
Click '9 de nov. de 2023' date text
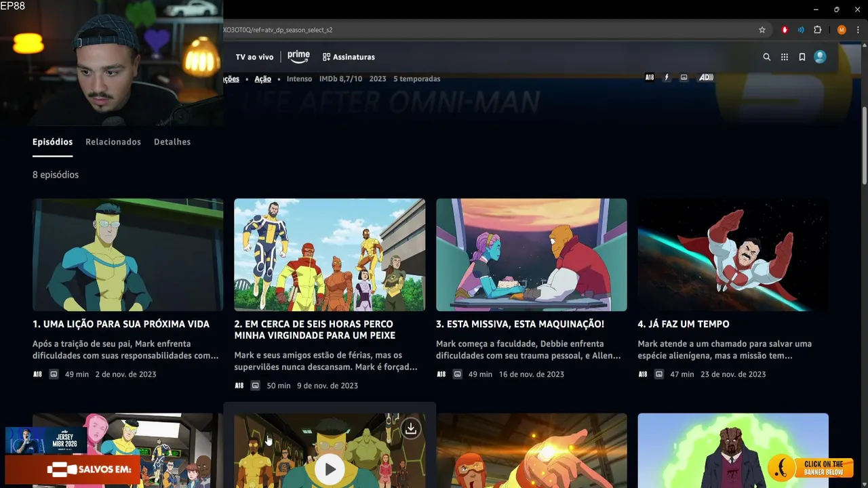[x=328, y=386]
